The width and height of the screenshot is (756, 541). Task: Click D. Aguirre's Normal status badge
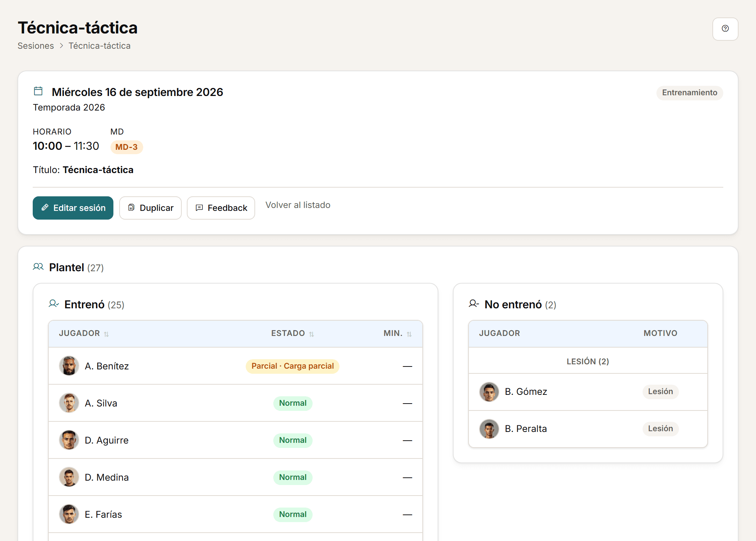pyautogui.click(x=293, y=440)
